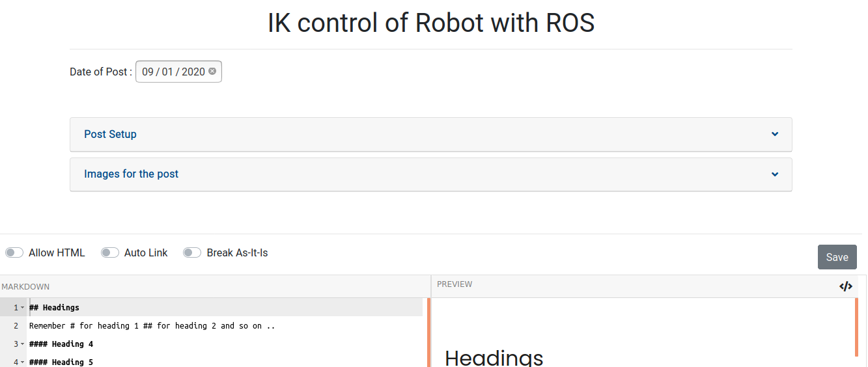Expand the Post Setup chevron
The image size is (868, 367).
pyautogui.click(x=775, y=134)
